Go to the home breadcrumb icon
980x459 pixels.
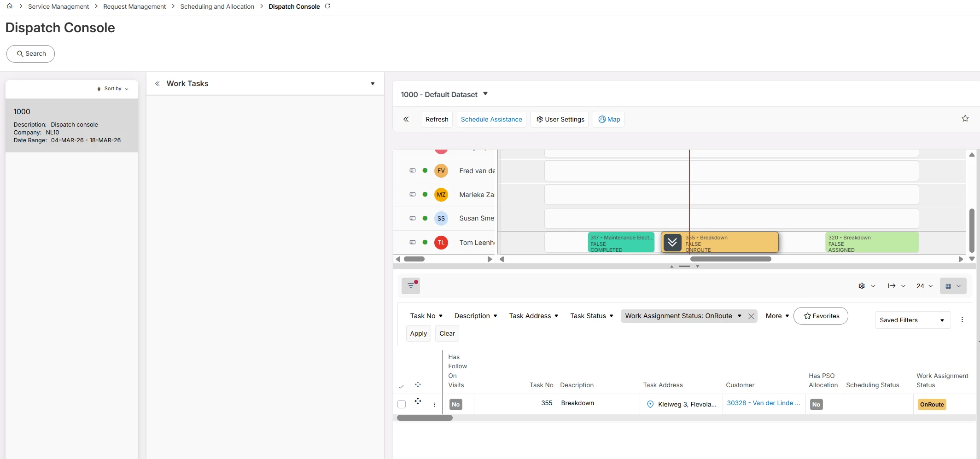pyautogui.click(x=10, y=6)
